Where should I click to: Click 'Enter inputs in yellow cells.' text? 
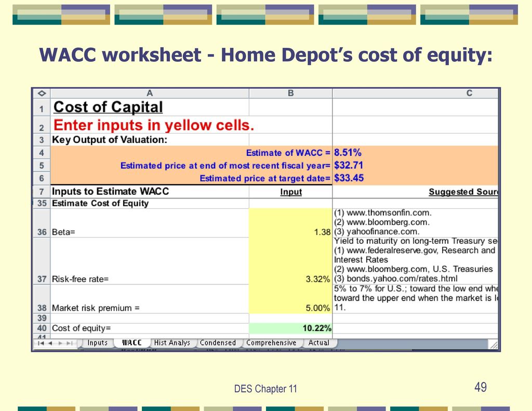coord(154,125)
